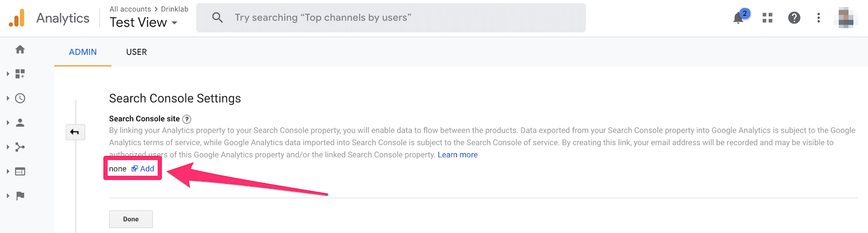Image resolution: width=868 pixels, height=233 pixels.
Task: Open the Home icon in sidebar
Action: [x=20, y=49]
